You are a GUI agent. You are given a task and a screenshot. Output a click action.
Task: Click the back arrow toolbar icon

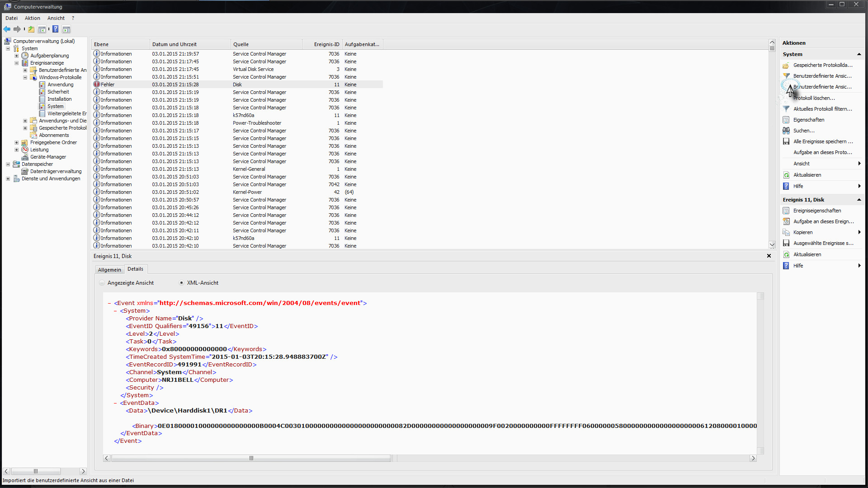(x=7, y=29)
